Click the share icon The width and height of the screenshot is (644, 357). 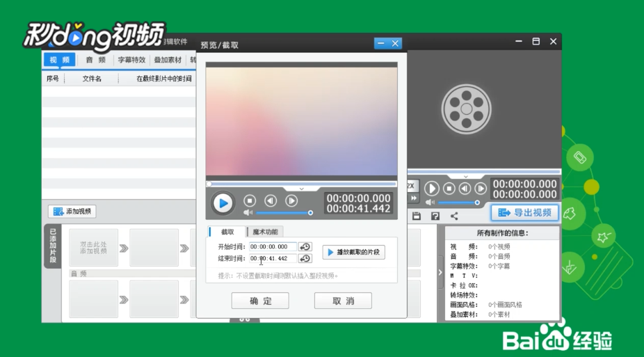click(x=454, y=216)
